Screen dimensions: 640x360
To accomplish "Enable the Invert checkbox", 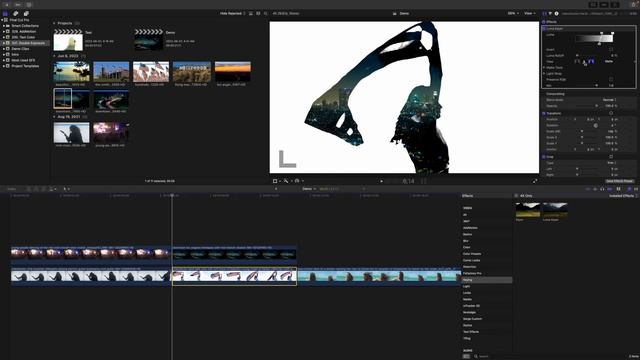I will tap(611, 49).
